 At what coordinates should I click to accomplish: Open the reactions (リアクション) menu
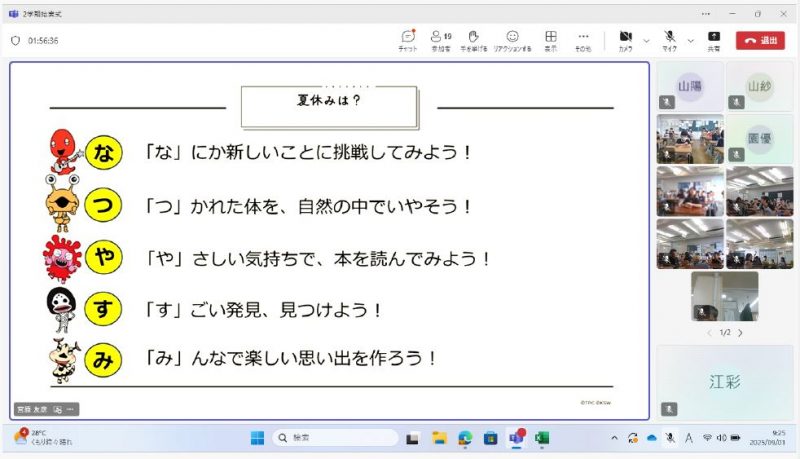[512, 39]
